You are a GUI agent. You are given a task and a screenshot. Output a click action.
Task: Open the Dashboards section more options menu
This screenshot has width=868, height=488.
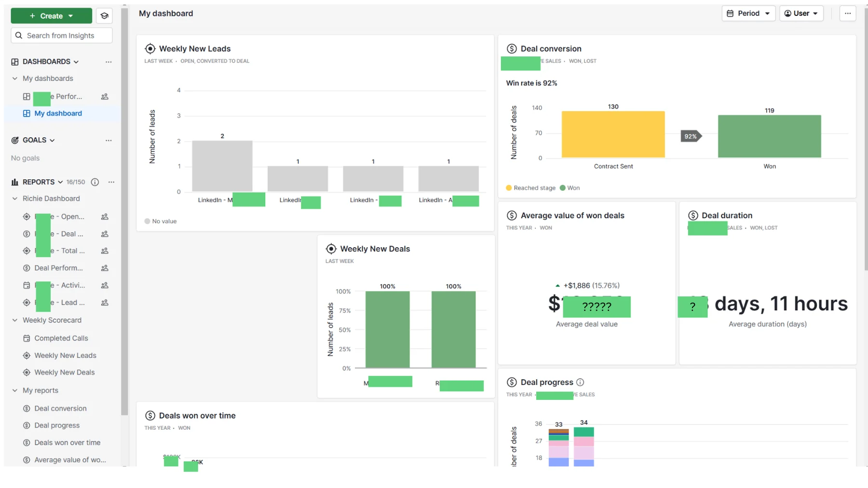pos(108,62)
